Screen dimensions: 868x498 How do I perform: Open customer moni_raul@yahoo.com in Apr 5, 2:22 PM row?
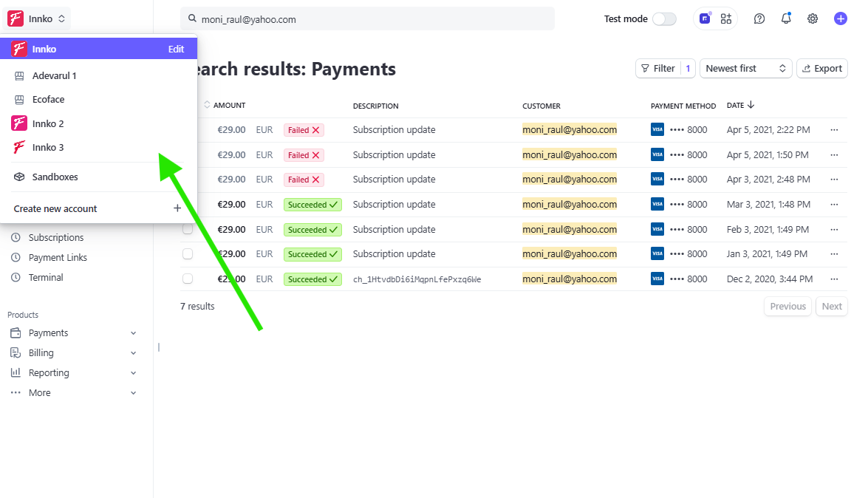tap(570, 129)
